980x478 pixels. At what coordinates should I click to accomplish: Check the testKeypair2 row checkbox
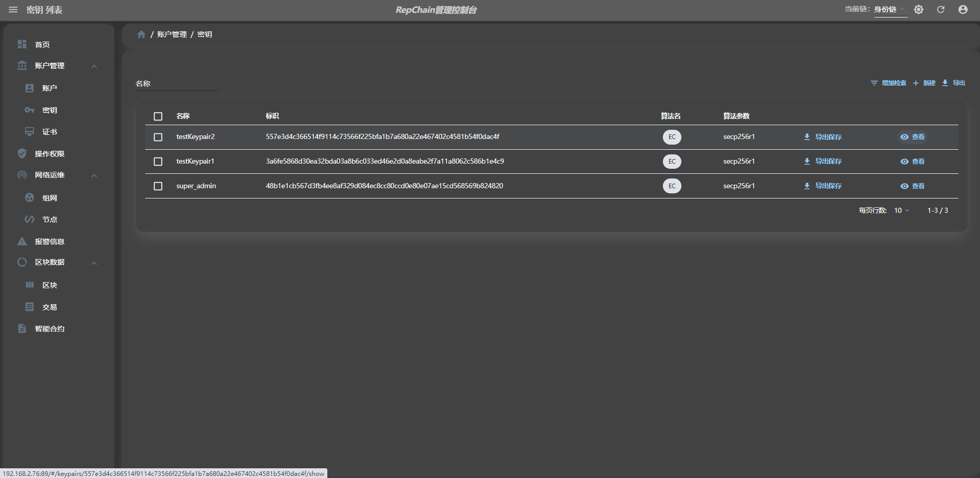tap(158, 137)
